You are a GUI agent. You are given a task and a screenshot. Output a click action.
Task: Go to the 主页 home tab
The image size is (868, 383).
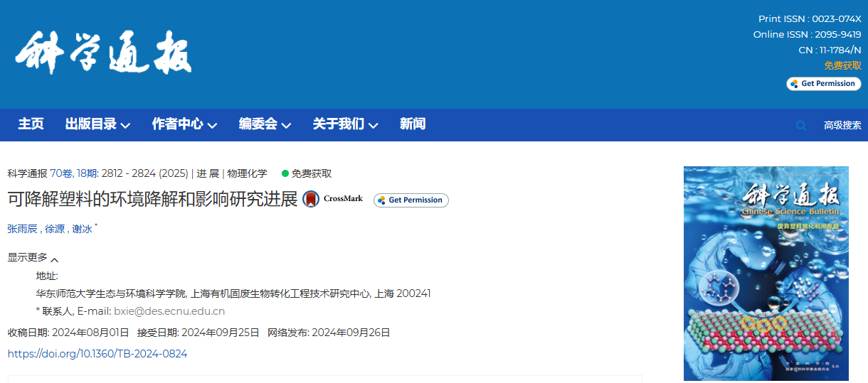[x=31, y=124]
